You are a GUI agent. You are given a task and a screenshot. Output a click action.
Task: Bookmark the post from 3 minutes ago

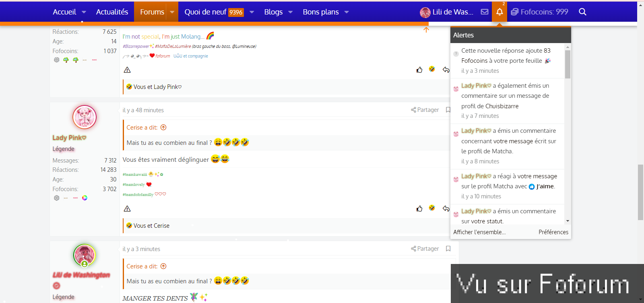(x=448, y=249)
